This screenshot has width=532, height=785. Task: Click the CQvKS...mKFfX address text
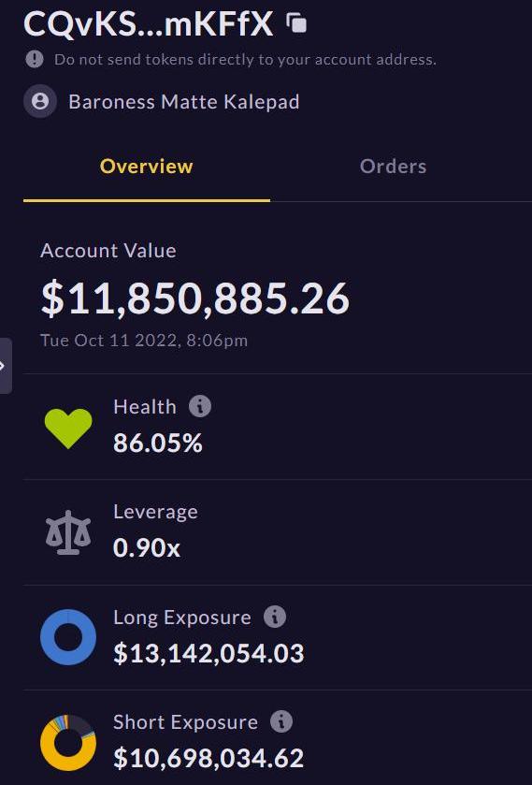(149, 24)
